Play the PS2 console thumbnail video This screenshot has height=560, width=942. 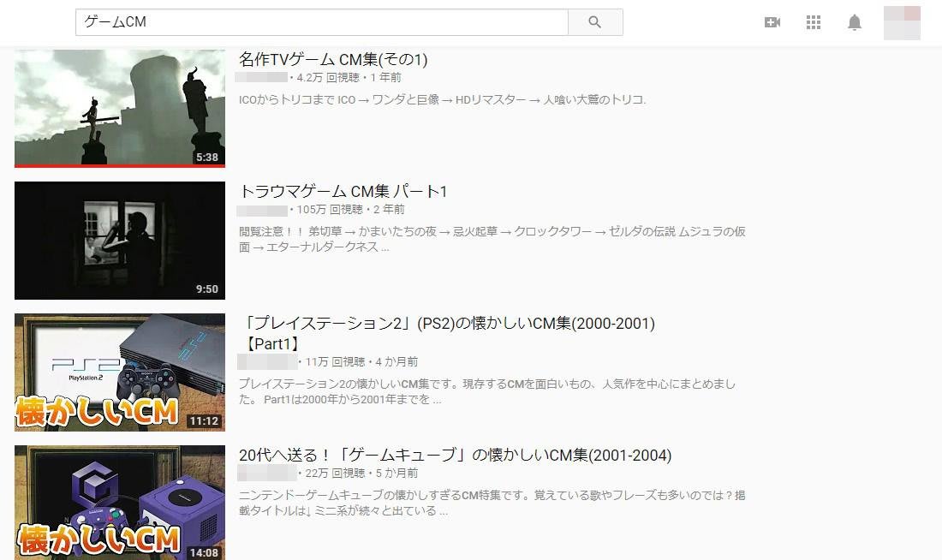click(120, 372)
